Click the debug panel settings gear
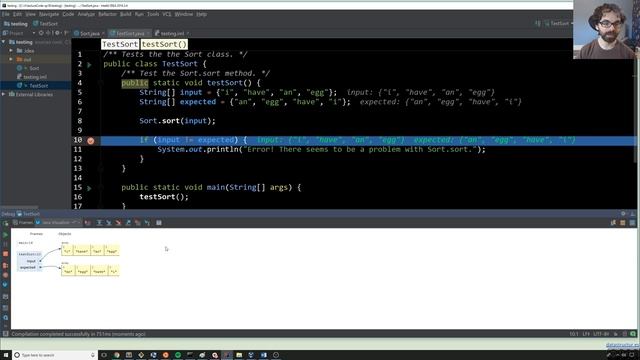 pos(623,213)
